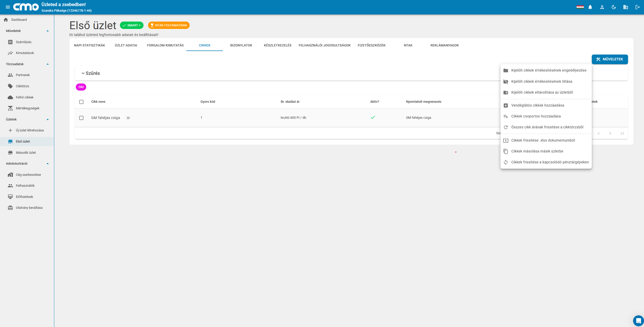Screen dimensions: 644x327
Task: Click the SMART + badge
Action: [x=132, y=25]
